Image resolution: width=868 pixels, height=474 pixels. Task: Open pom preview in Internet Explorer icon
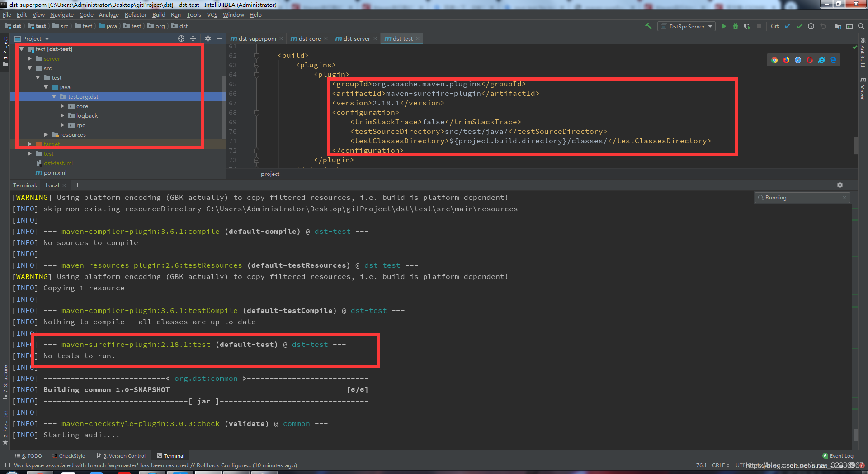click(821, 60)
